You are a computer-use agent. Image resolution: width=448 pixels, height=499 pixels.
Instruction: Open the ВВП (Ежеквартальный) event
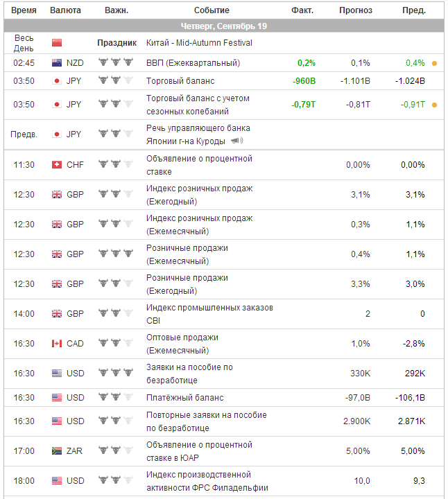coord(193,63)
